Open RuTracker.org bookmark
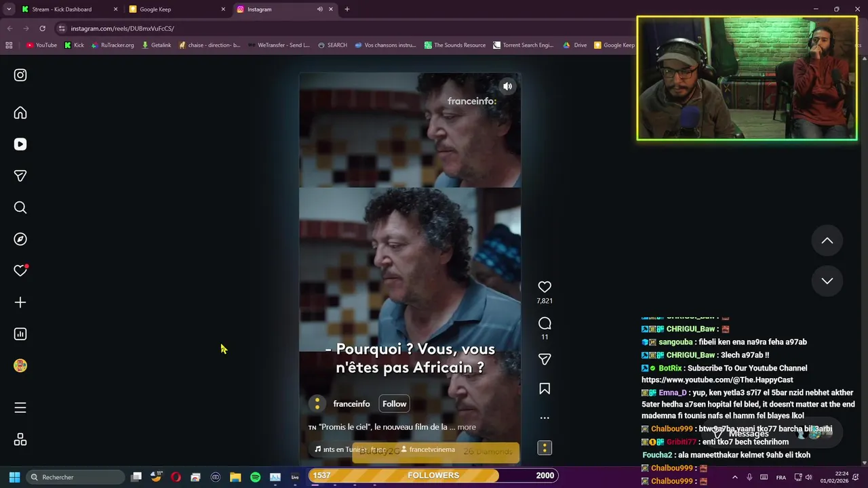This screenshot has width=868, height=488. (x=113, y=45)
